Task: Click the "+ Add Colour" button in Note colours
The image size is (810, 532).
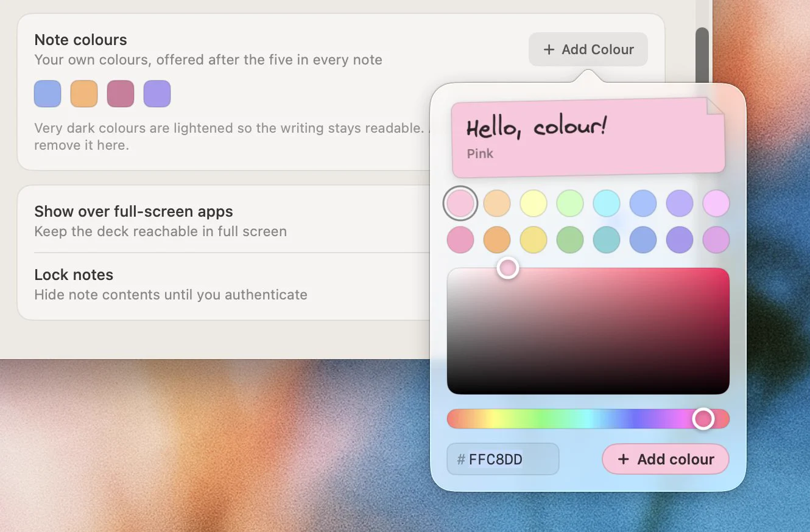Action: pos(588,49)
